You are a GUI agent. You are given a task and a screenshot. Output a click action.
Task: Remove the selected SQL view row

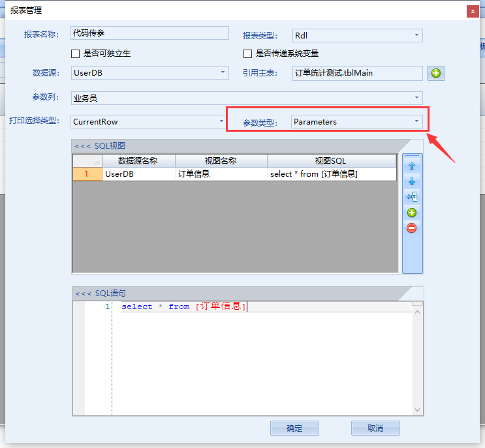pos(412,228)
